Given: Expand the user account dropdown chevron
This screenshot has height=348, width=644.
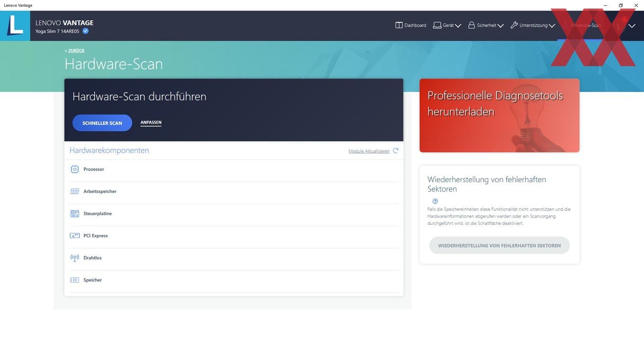Looking at the screenshot, I should (x=632, y=26).
